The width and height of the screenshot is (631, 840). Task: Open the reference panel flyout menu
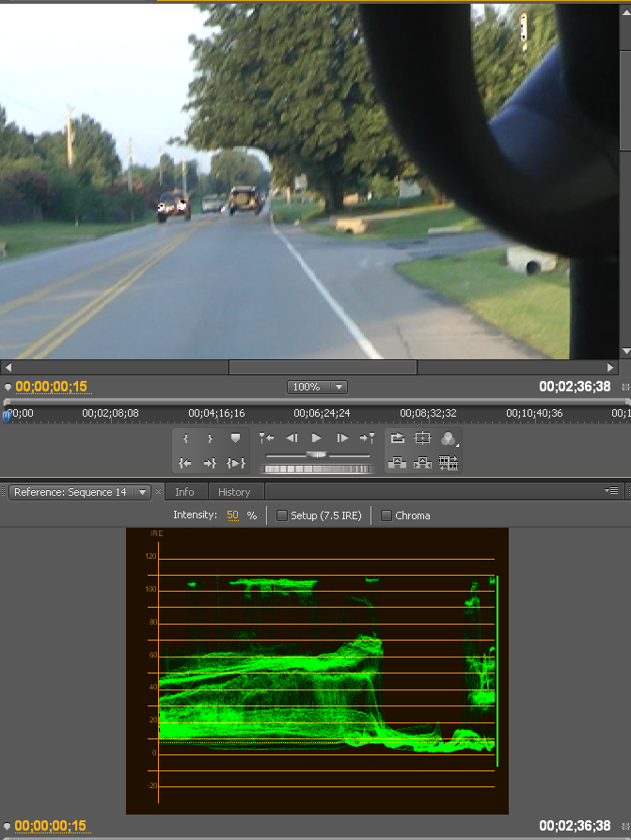tap(611, 491)
